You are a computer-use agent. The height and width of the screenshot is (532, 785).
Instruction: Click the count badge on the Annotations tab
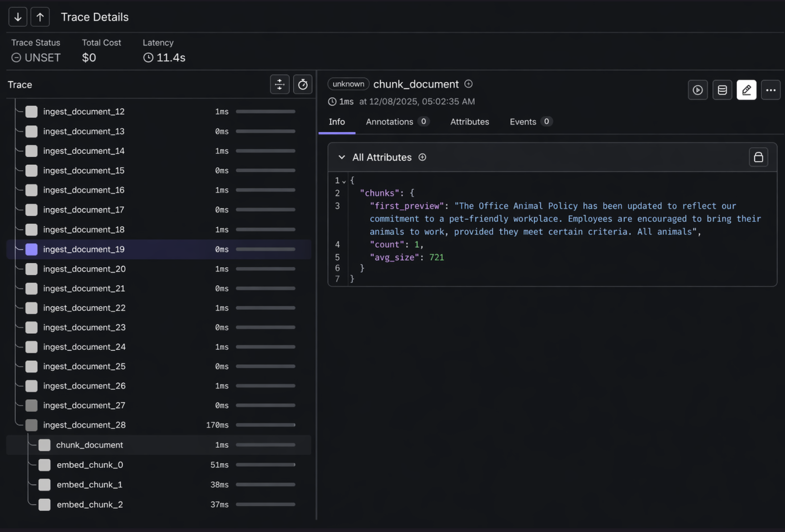[423, 122]
